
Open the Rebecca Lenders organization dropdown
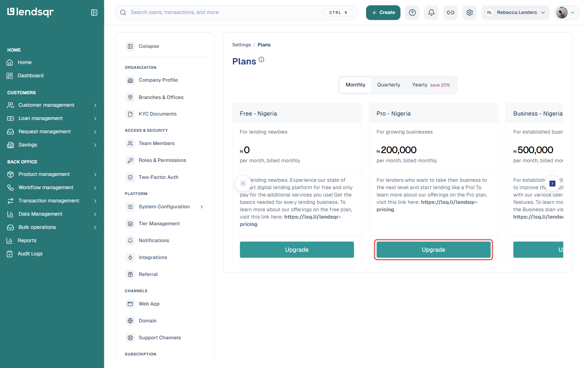[x=515, y=13]
